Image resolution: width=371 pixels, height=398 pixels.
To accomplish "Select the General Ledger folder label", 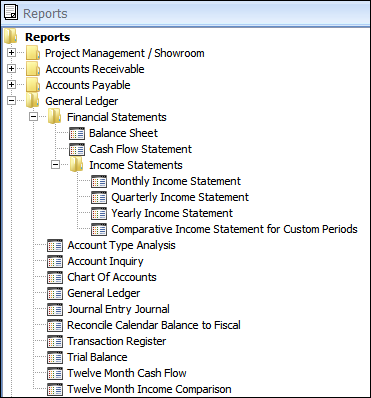I will tap(82, 101).
